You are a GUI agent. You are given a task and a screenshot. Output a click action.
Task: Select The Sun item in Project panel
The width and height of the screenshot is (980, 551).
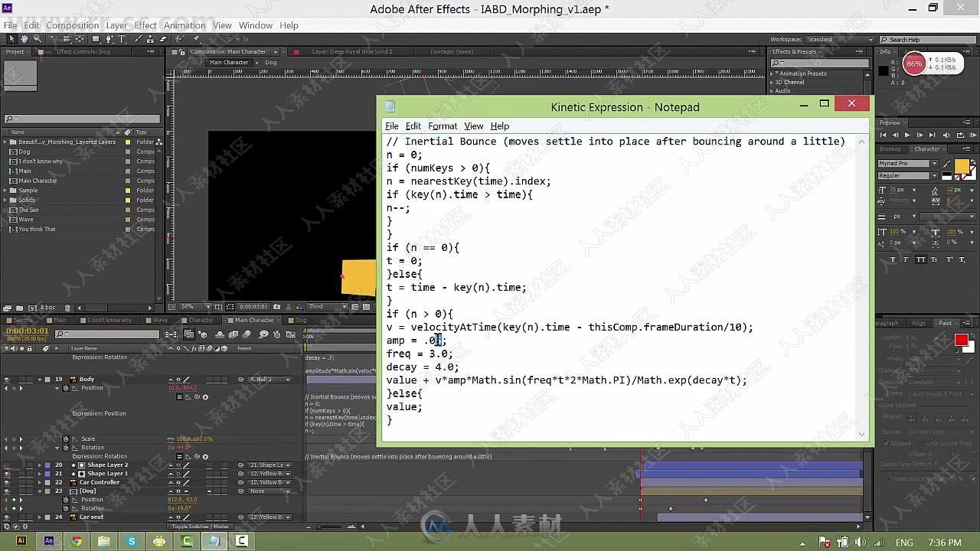(28, 210)
